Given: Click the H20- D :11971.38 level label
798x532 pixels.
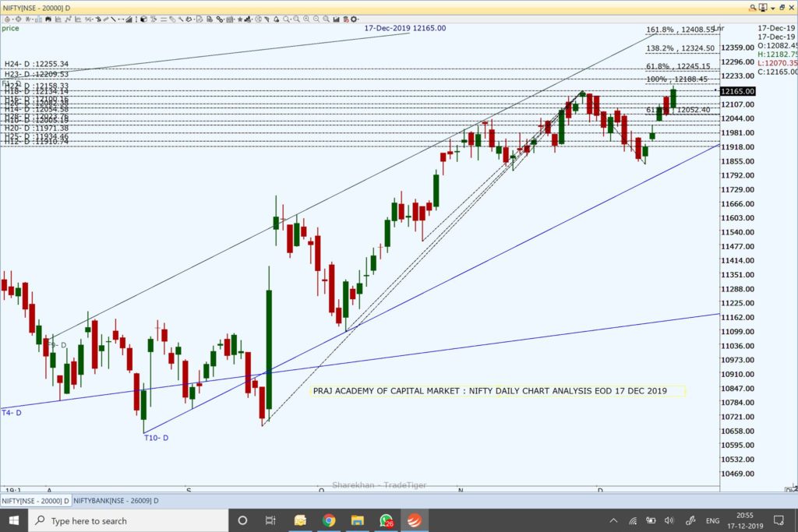Looking at the screenshot, I should [36, 129].
